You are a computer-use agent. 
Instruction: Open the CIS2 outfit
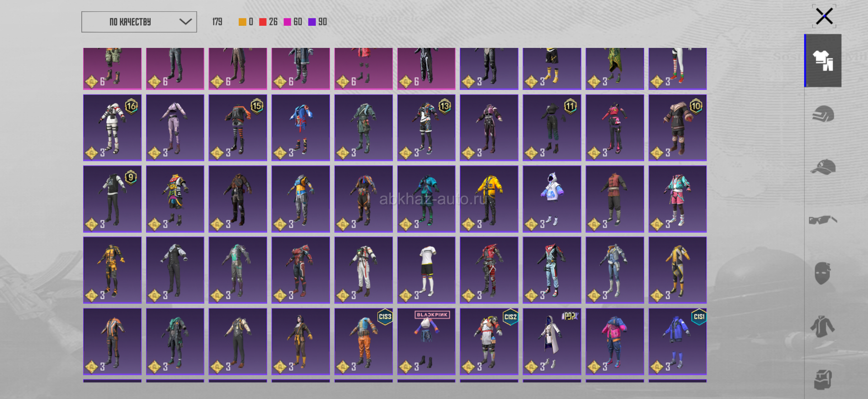(489, 342)
